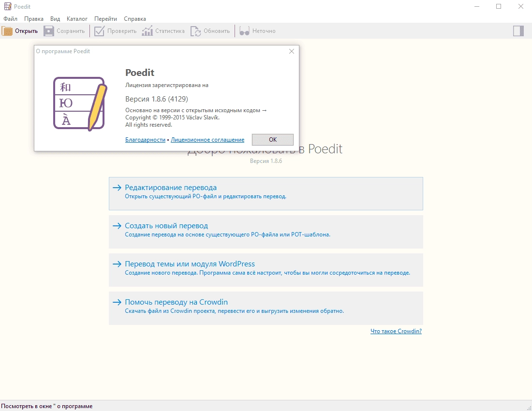This screenshot has height=411, width=532.
Task: Maximize the Poedit main window
Action: 499,6
